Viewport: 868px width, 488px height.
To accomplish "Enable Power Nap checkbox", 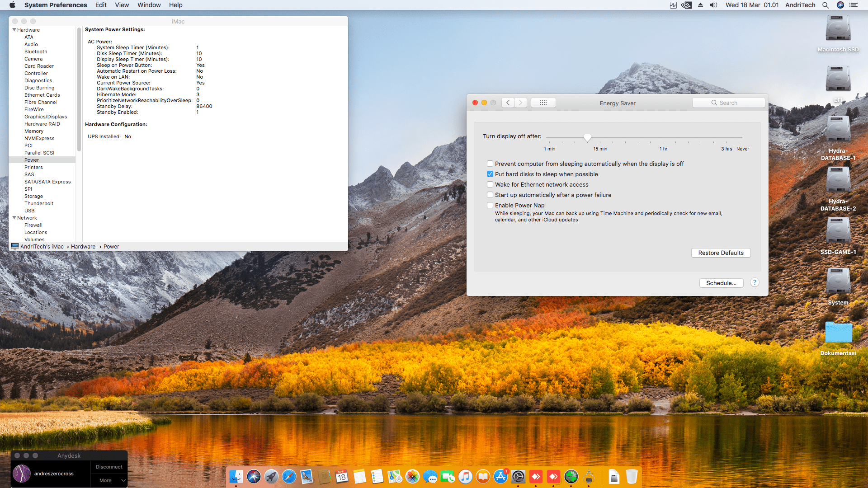I will (x=490, y=205).
